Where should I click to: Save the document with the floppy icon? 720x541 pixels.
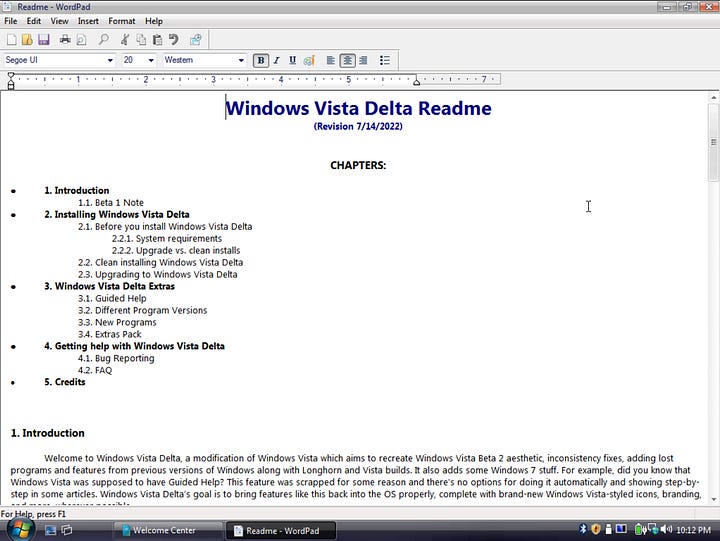point(44,39)
